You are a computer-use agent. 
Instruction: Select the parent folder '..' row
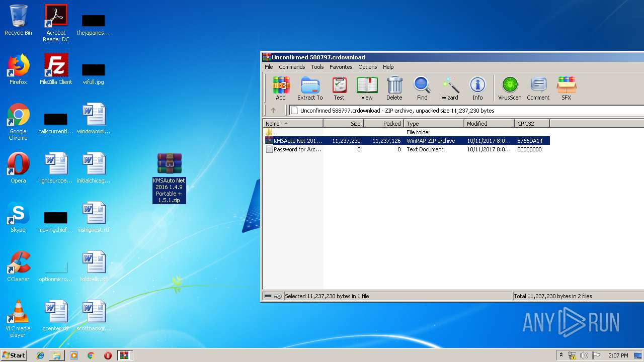(407, 132)
